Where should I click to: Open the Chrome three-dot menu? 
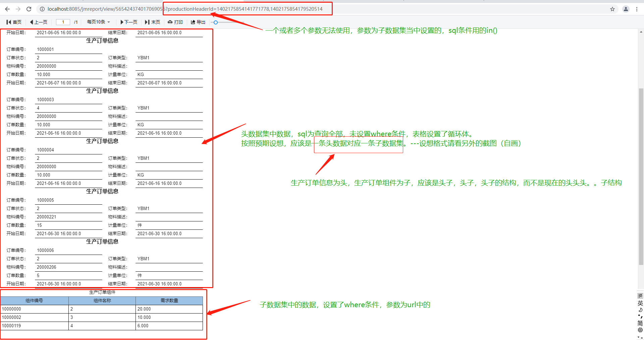click(637, 9)
